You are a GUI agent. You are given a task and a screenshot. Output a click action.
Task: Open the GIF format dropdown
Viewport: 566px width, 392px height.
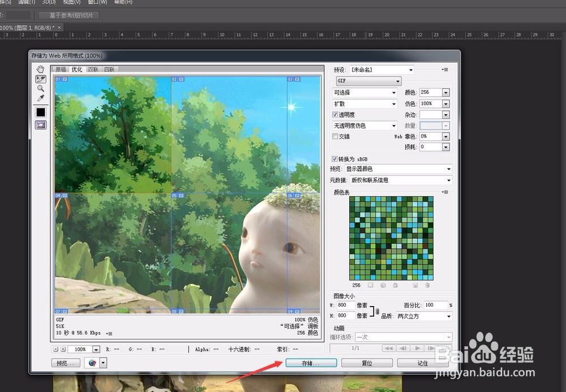click(368, 81)
